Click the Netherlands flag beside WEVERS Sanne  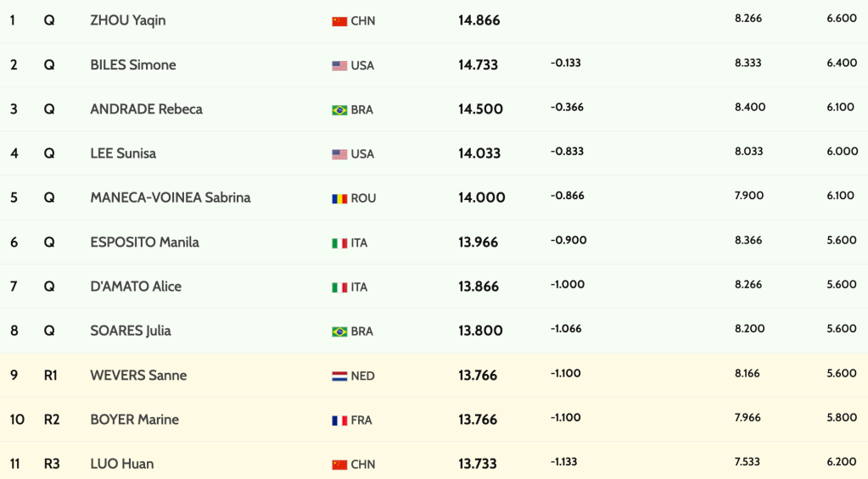339,376
